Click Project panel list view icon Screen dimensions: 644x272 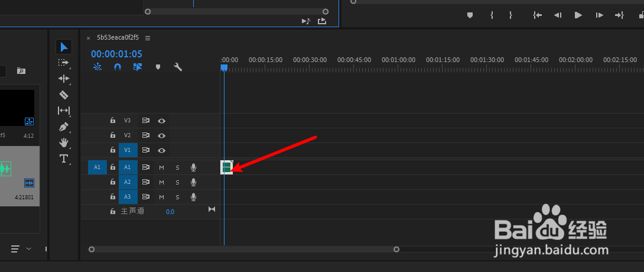tap(15, 248)
